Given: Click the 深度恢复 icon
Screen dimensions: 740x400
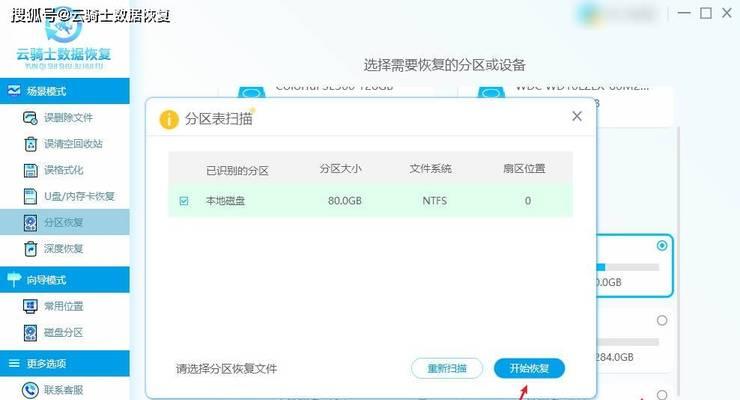Looking at the screenshot, I should pos(30,249).
